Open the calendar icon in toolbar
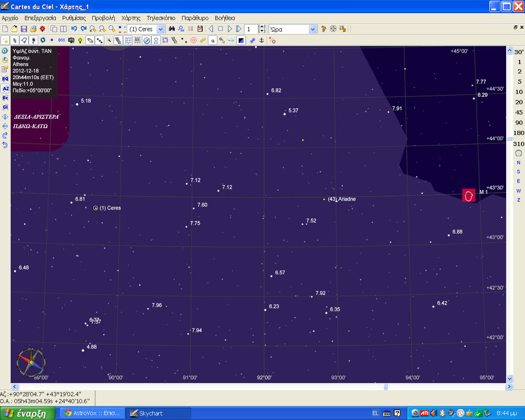The height and width of the screenshot is (420, 525). (x=200, y=29)
